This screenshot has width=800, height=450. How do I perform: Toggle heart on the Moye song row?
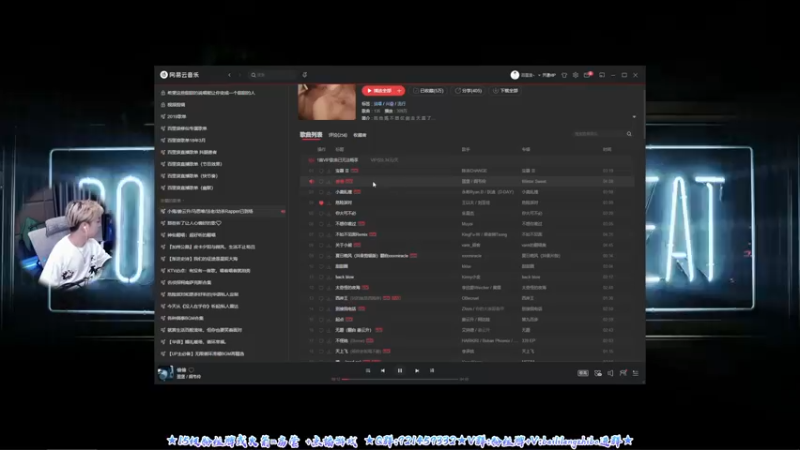pyautogui.click(x=321, y=224)
